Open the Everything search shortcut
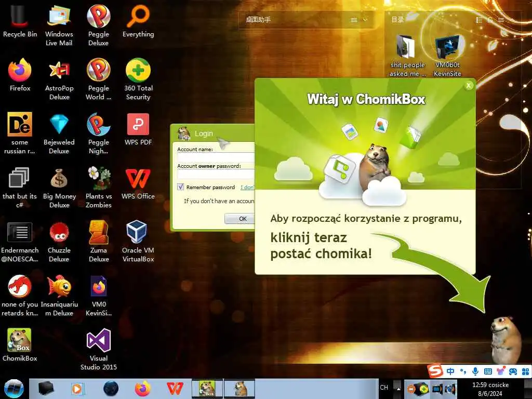532x399 pixels. [x=138, y=21]
